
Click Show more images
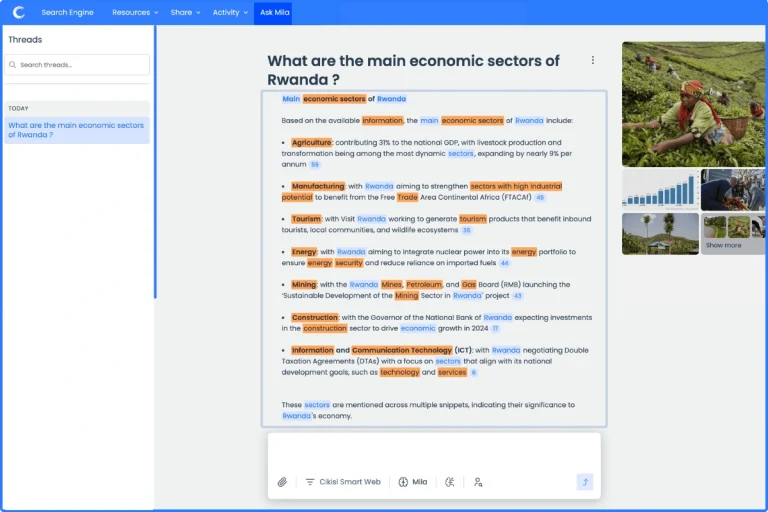tap(733, 234)
